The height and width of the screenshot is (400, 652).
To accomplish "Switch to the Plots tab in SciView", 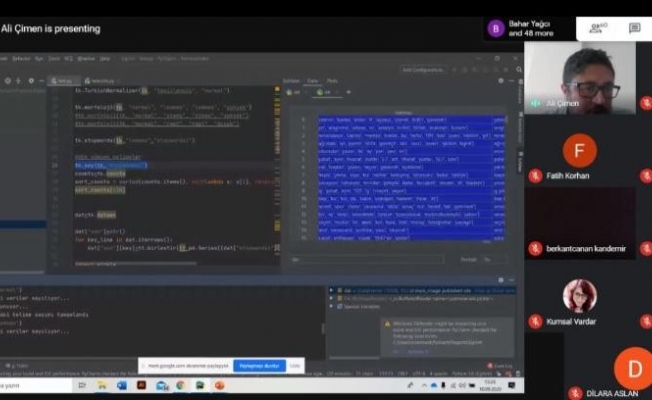I will coord(332,80).
